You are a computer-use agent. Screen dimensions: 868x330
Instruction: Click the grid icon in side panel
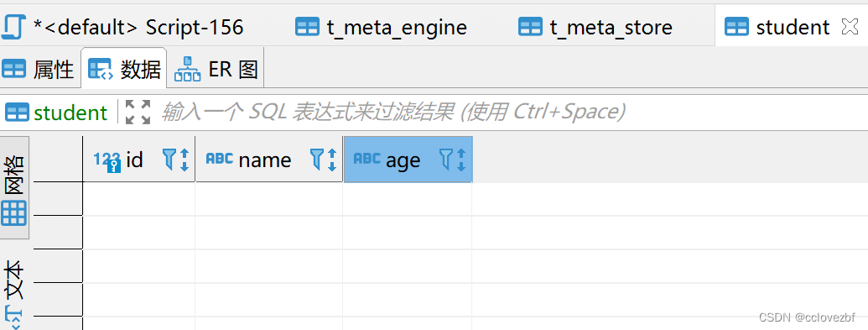point(13,213)
